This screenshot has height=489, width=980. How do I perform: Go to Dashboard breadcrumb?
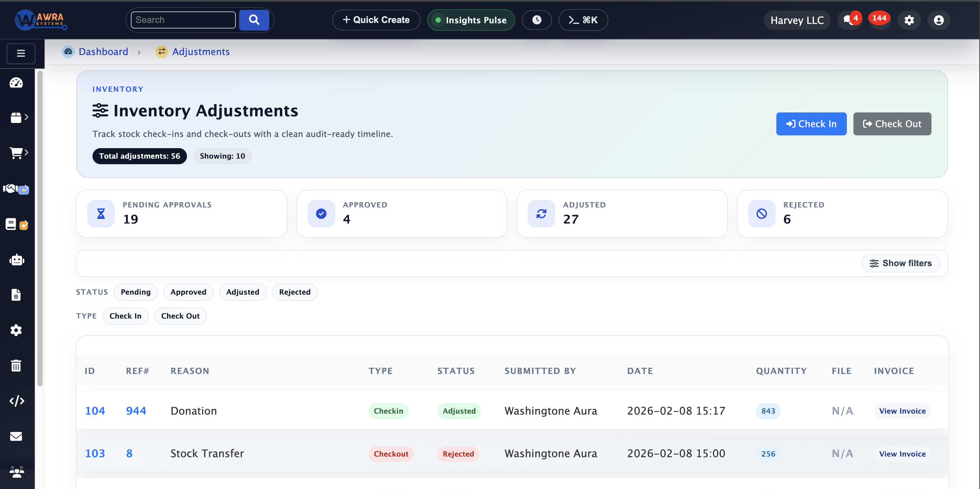(103, 52)
